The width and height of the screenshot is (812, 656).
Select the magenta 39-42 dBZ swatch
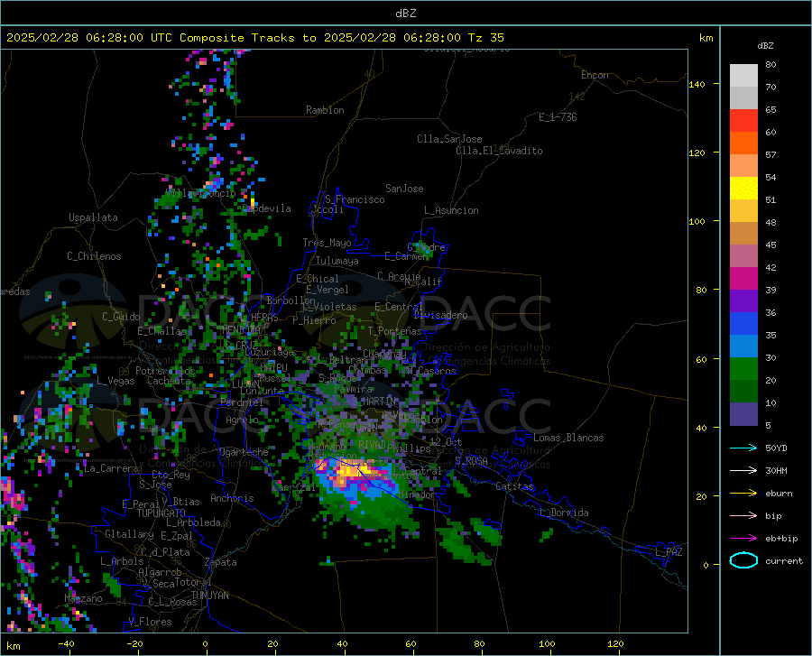click(743, 279)
